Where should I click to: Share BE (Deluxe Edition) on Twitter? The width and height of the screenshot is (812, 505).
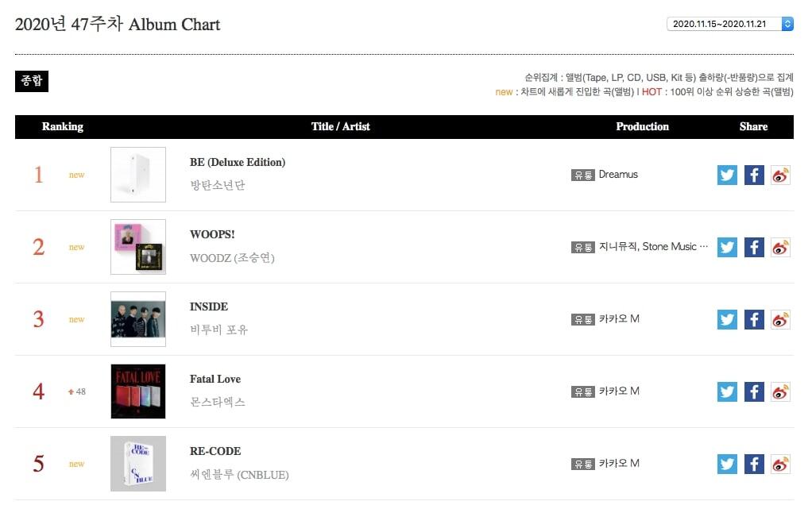(727, 175)
